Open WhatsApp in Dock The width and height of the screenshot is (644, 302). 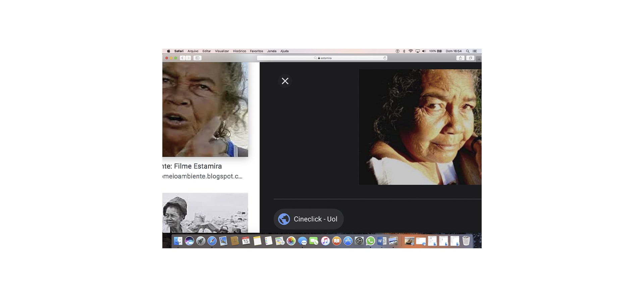(370, 241)
